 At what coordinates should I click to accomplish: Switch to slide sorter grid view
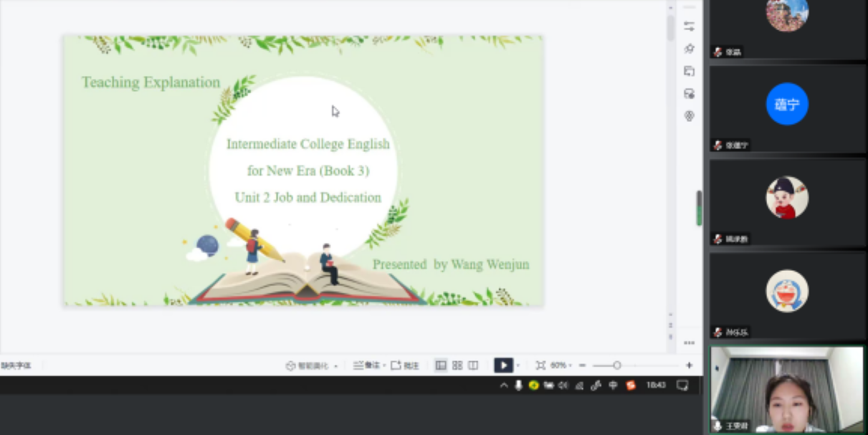click(x=457, y=365)
